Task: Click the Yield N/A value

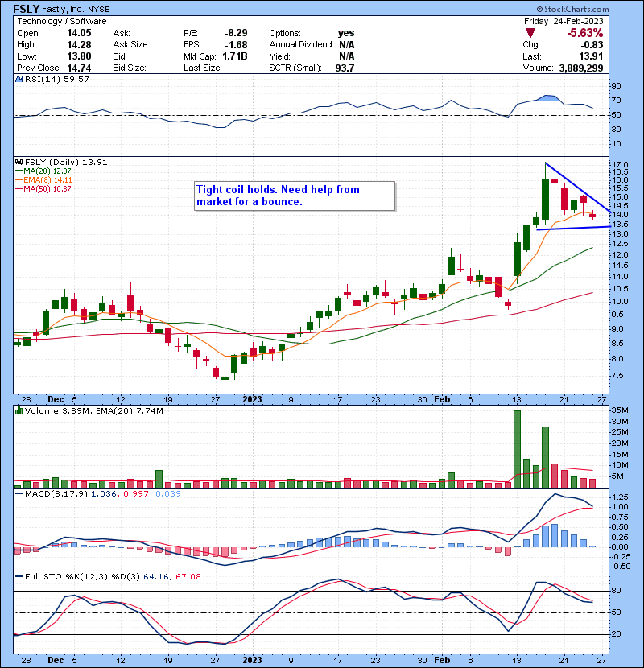Action: pyautogui.click(x=346, y=56)
